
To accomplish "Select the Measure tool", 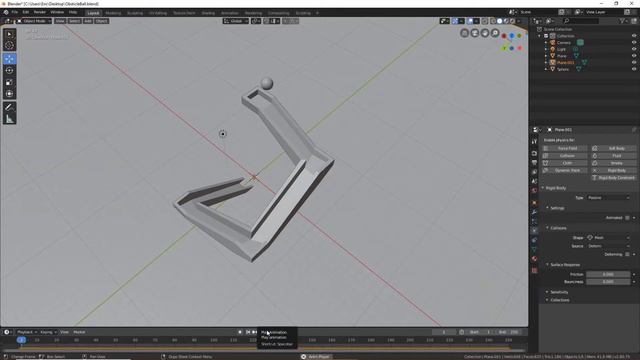I will tap(9, 119).
